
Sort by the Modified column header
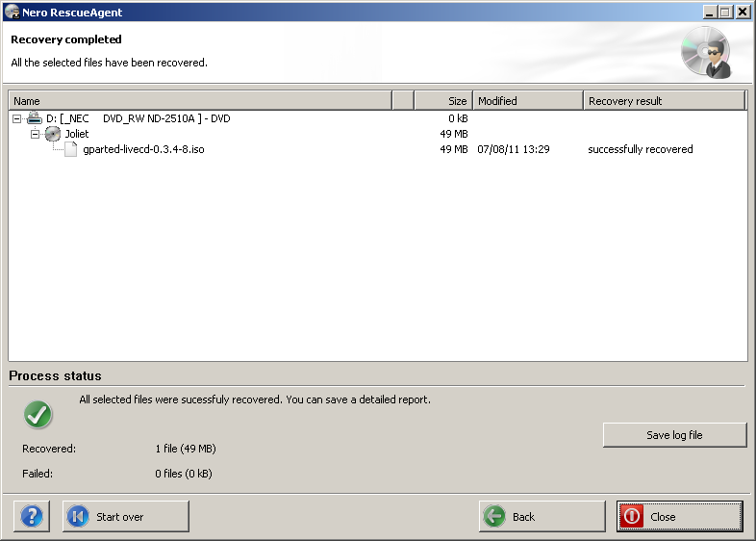(528, 101)
